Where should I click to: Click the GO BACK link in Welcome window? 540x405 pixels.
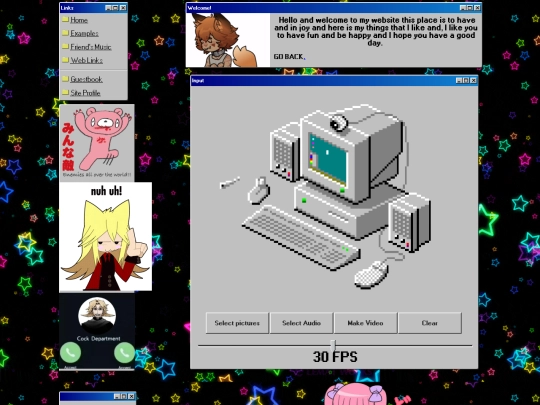click(x=288, y=56)
